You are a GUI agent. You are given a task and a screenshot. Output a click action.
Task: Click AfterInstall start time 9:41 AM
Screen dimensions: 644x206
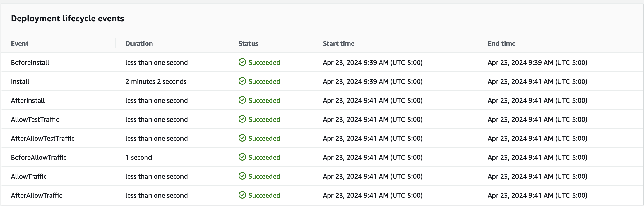click(373, 101)
